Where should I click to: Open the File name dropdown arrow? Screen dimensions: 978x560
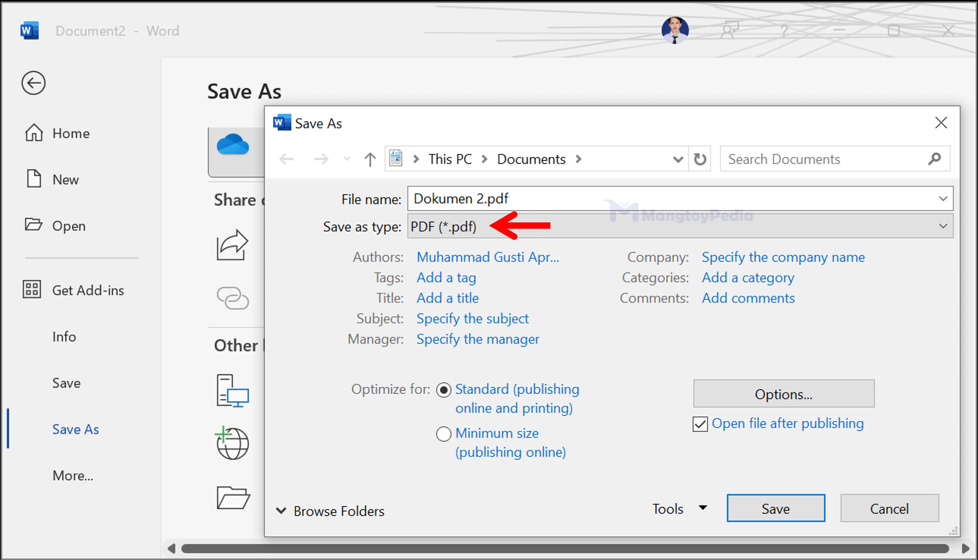(943, 198)
